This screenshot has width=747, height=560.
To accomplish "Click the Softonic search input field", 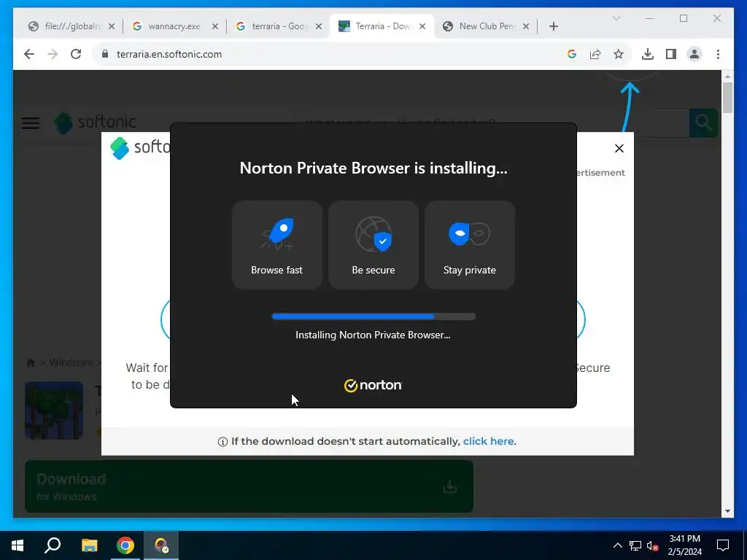I will click(491, 122).
